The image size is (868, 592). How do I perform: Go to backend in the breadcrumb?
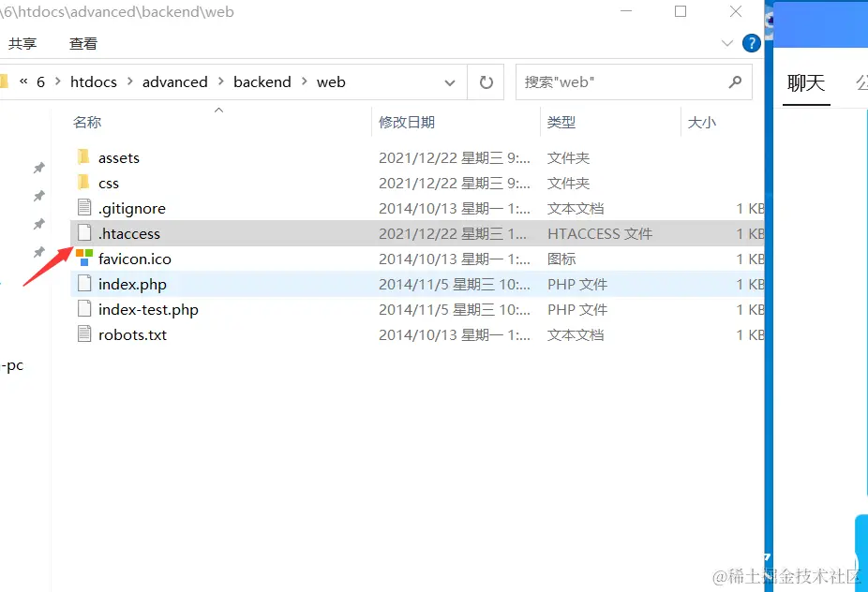point(262,81)
